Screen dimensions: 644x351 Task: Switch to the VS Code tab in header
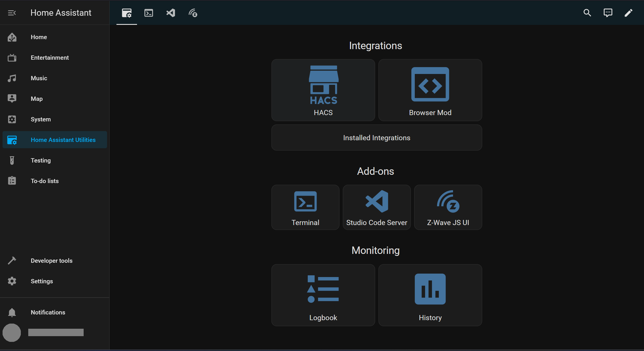point(171,13)
